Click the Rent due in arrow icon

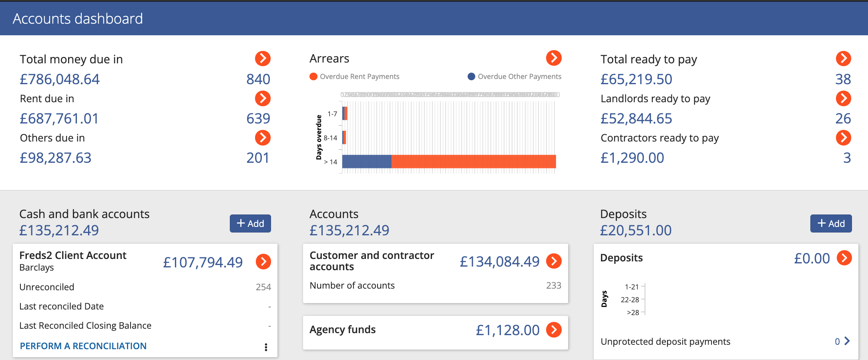click(263, 98)
